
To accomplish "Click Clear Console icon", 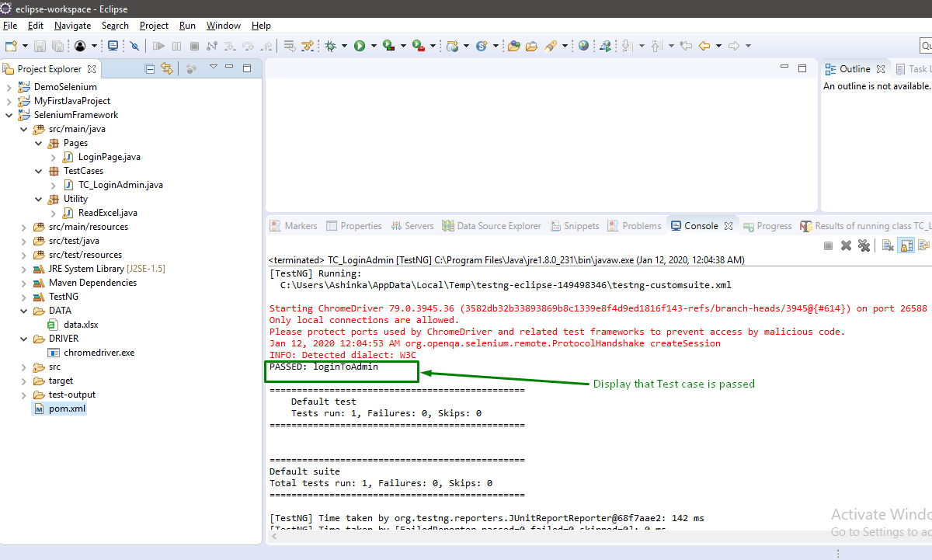I will point(888,245).
